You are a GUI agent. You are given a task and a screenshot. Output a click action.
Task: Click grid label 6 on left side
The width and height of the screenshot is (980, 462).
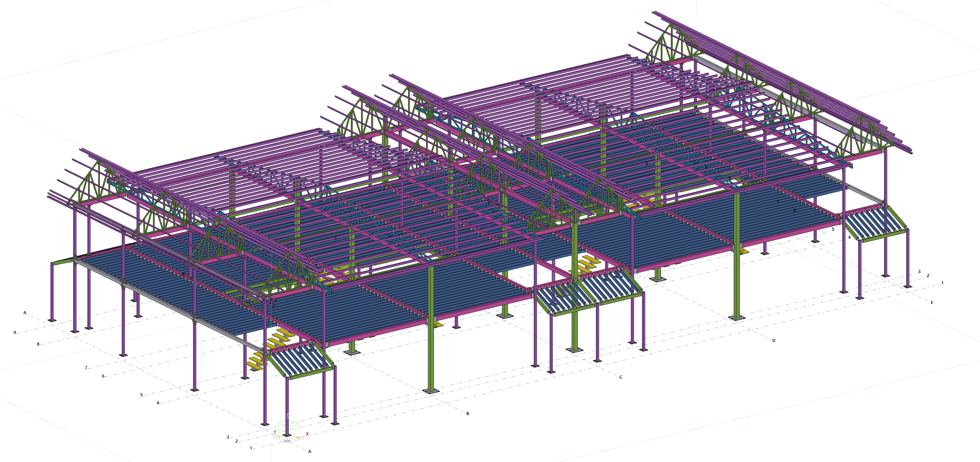[x=103, y=376]
